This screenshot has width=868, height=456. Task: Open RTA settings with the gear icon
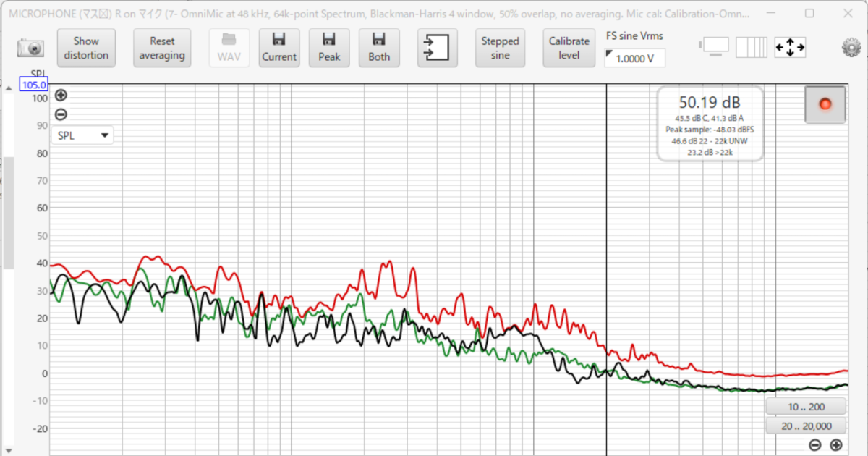click(851, 48)
